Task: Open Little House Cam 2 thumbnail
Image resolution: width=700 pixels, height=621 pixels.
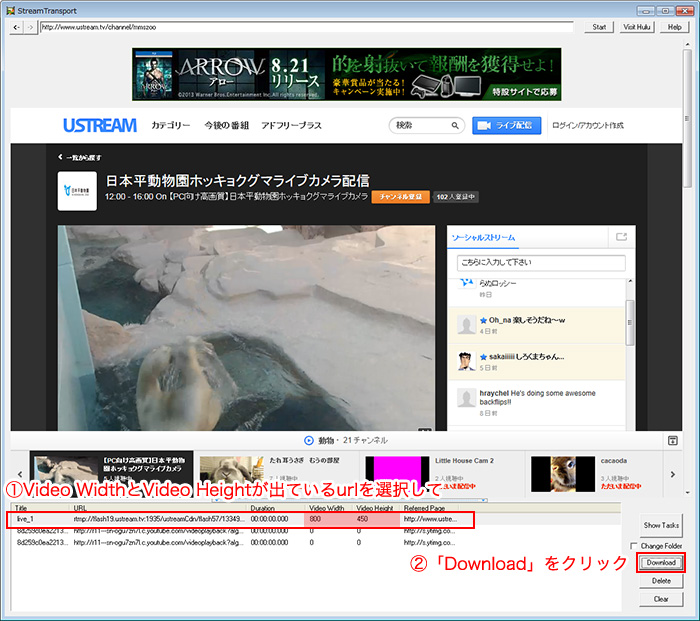Action: point(397,472)
